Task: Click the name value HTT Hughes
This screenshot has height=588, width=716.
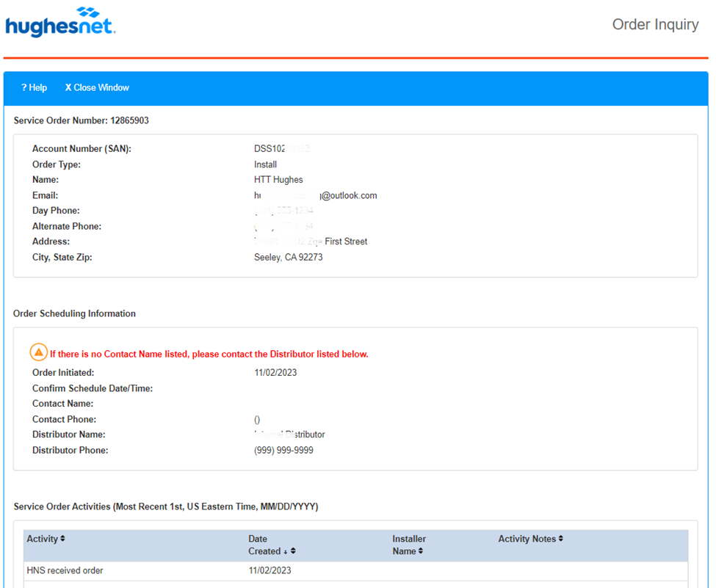Action: [x=278, y=180]
